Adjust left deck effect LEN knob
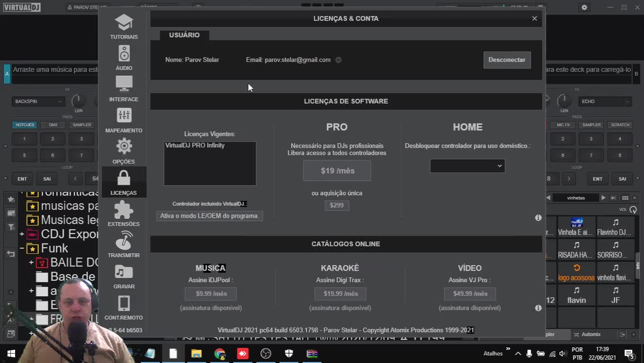Screen dimensions: 644x363 coord(78,101)
